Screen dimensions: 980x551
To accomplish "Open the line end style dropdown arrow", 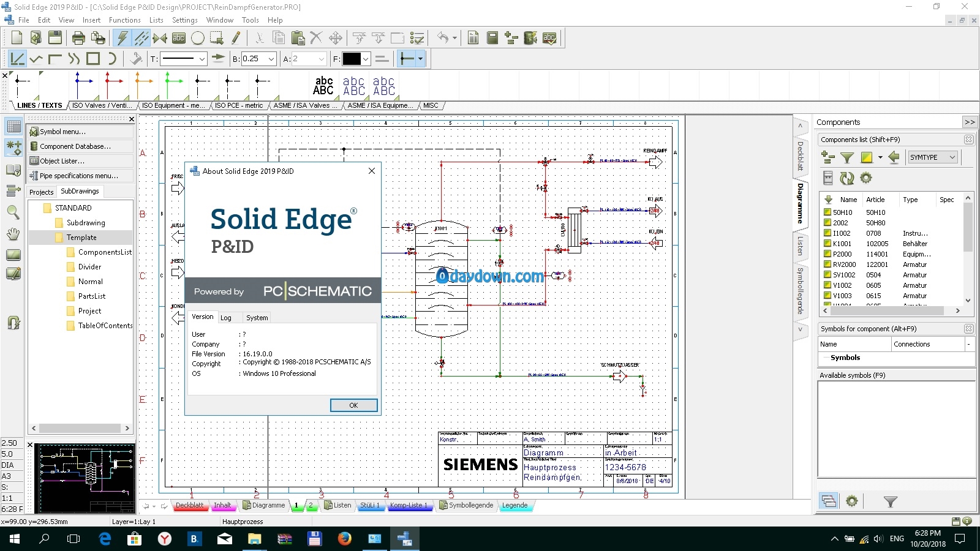I will pyautogui.click(x=420, y=59).
